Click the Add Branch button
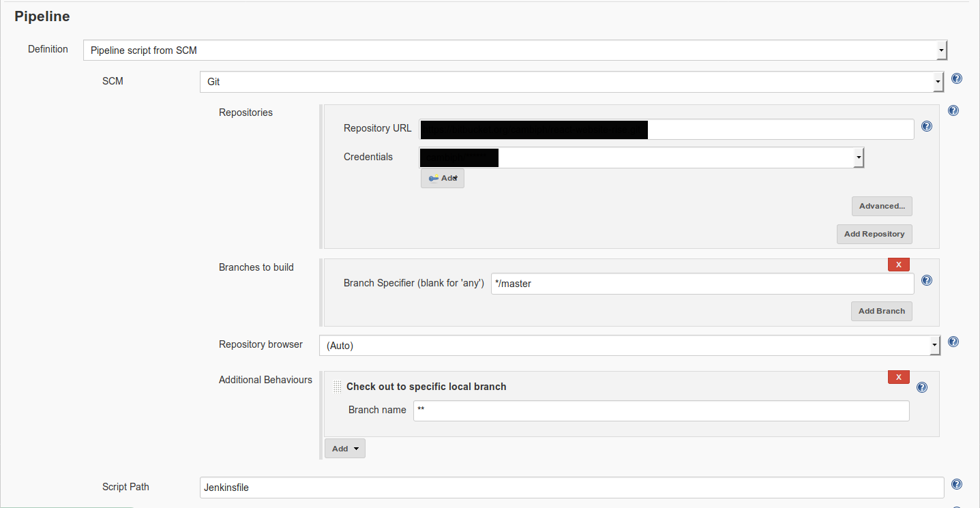 [x=881, y=311]
